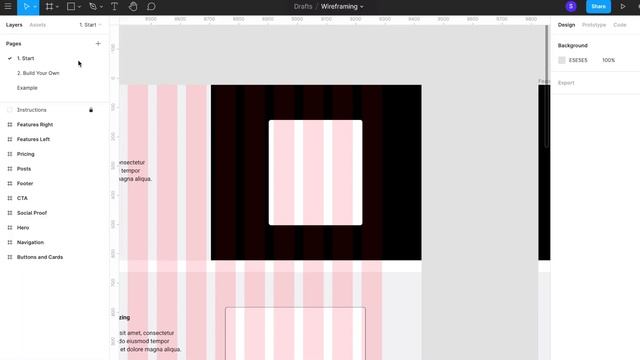Click frame icon of Buttons and Cards layer
Viewport: 640px width, 360px height.
click(x=10, y=257)
